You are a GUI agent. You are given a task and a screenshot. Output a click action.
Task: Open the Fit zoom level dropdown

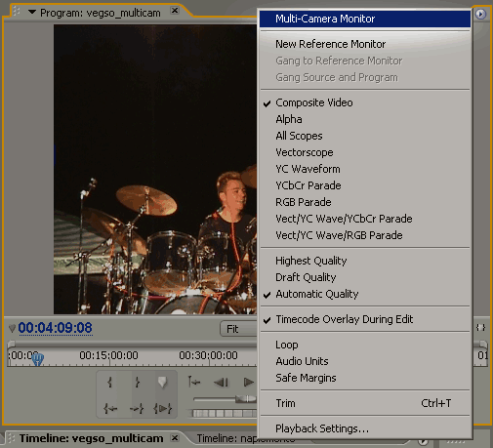coord(238,329)
